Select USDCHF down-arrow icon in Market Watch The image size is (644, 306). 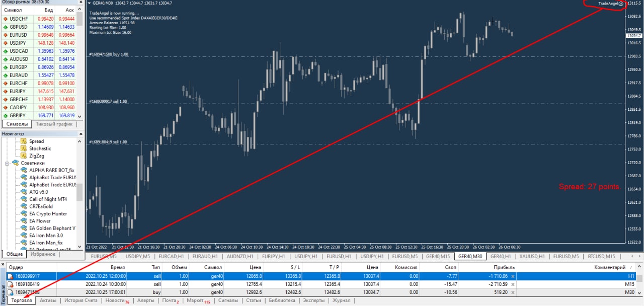click(5, 19)
